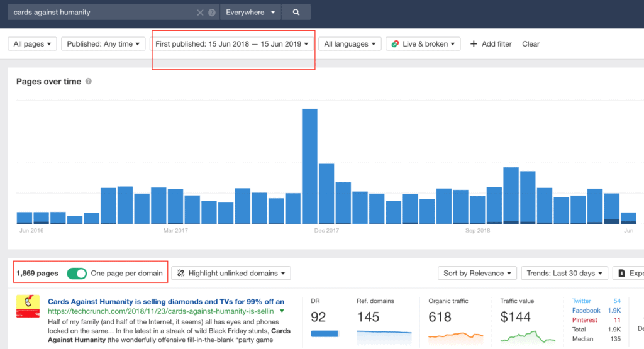Open the Sort by Relevance dropdown
The image size is (644, 349).
[x=477, y=273]
